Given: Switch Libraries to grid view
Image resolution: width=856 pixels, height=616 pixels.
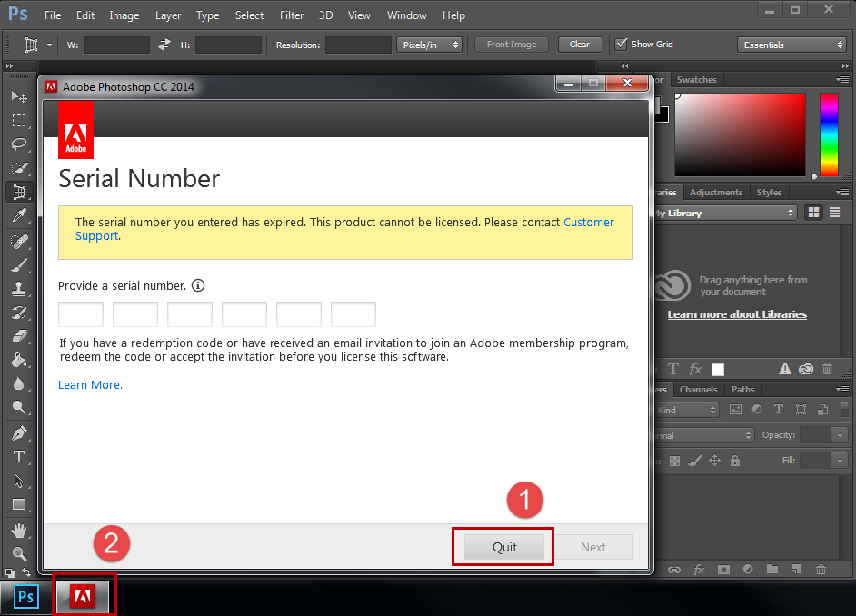Looking at the screenshot, I should pos(813,213).
